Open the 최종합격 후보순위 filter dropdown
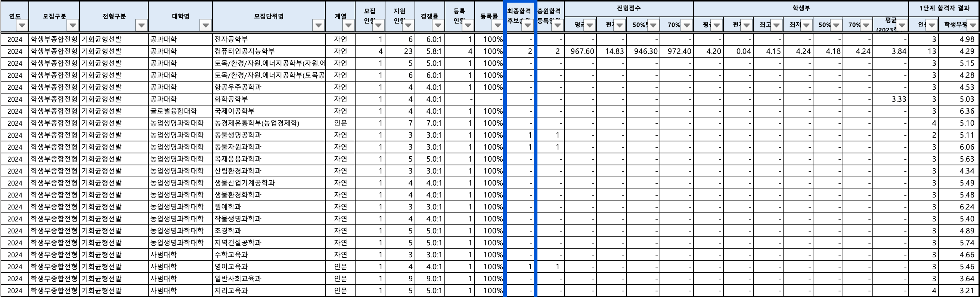 527,25
